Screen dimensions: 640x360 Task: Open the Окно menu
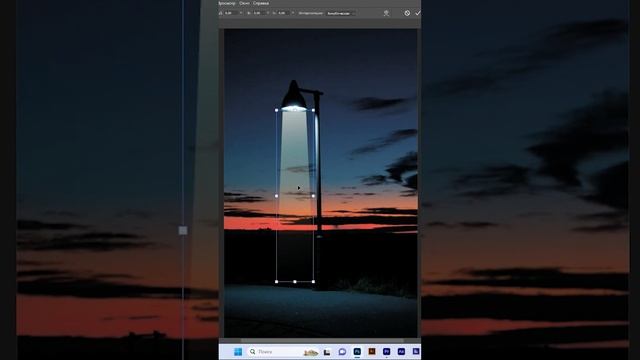(244, 3)
